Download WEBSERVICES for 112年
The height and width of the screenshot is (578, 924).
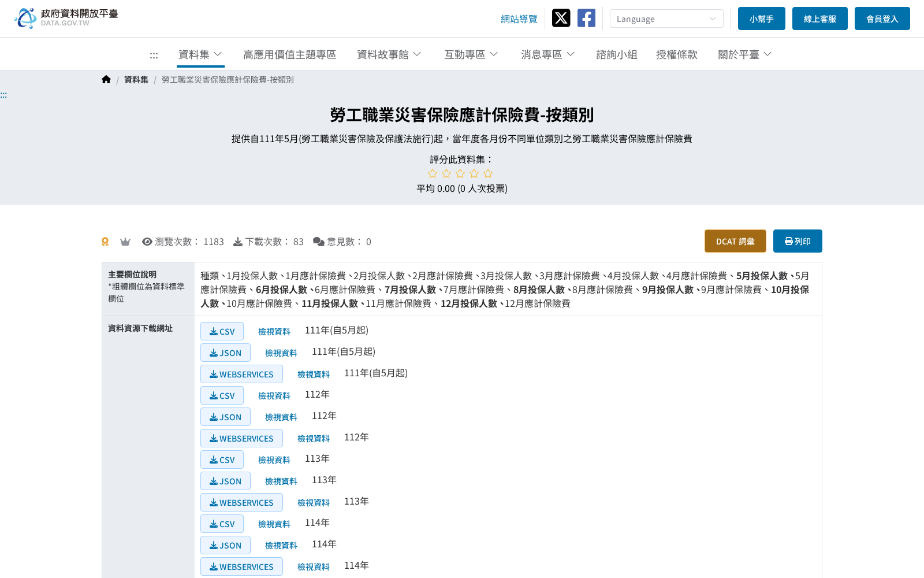[x=241, y=438]
